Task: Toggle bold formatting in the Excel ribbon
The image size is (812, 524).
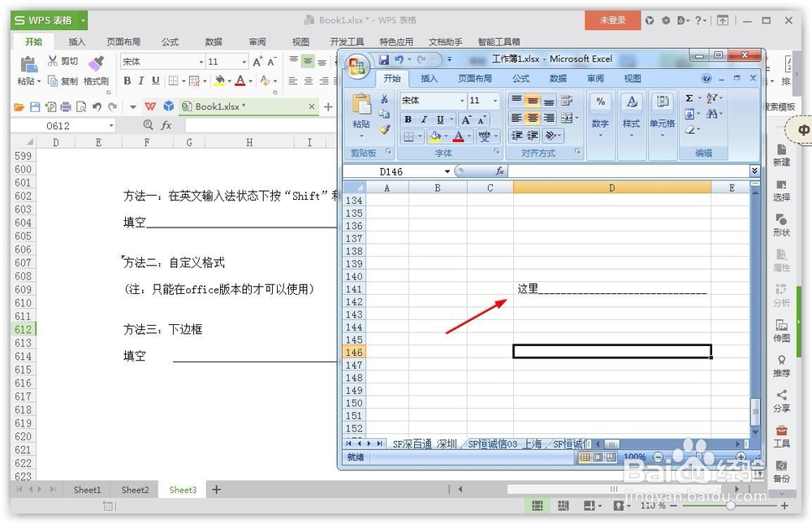Action: (x=408, y=118)
